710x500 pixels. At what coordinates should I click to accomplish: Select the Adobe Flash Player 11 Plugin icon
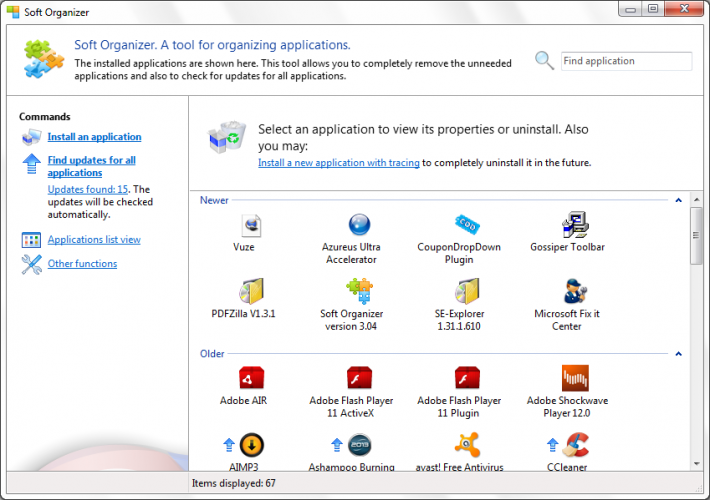coord(467,378)
